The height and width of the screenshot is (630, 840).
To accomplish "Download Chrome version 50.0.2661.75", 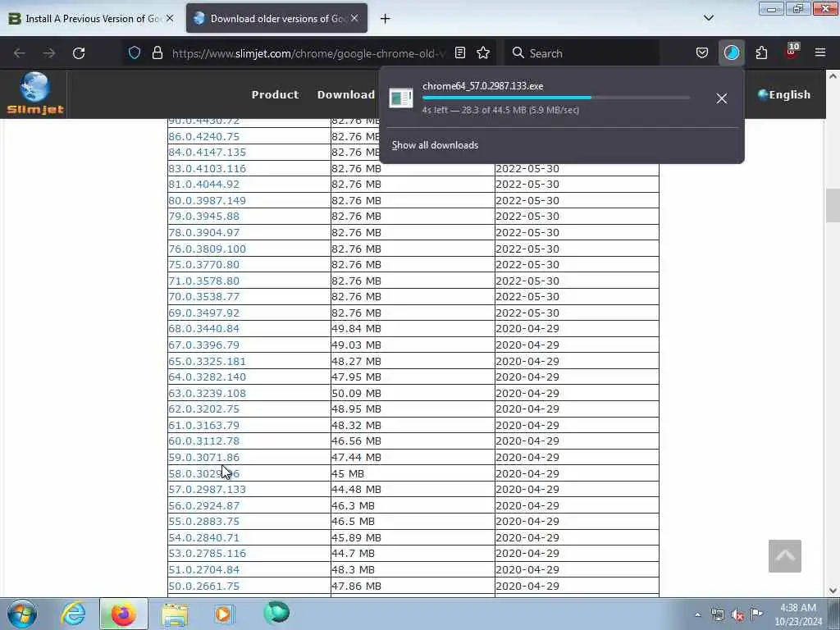I will pyautogui.click(x=203, y=586).
